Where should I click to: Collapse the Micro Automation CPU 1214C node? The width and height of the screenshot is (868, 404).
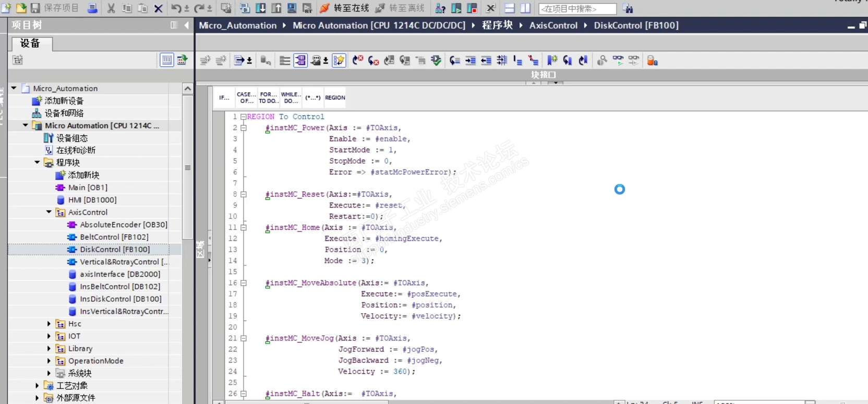pyautogui.click(x=26, y=125)
